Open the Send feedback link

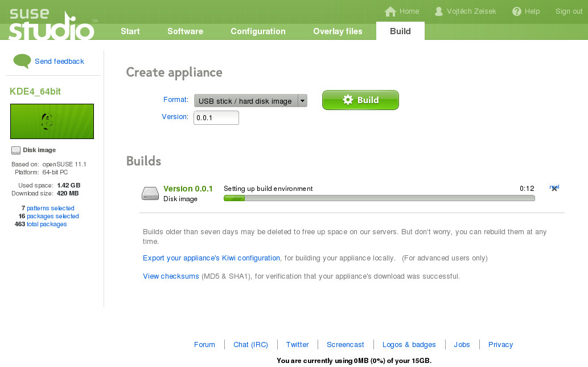click(x=59, y=61)
